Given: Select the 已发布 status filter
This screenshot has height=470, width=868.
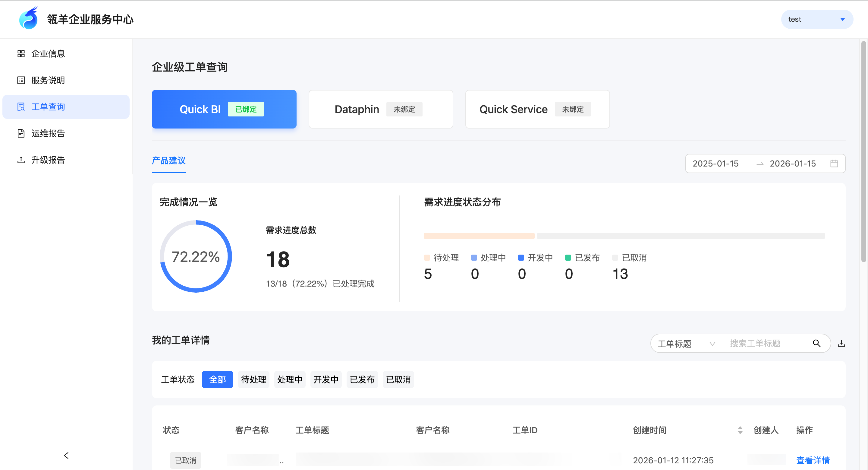Looking at the screenshot, I should (x=362, y=379).
